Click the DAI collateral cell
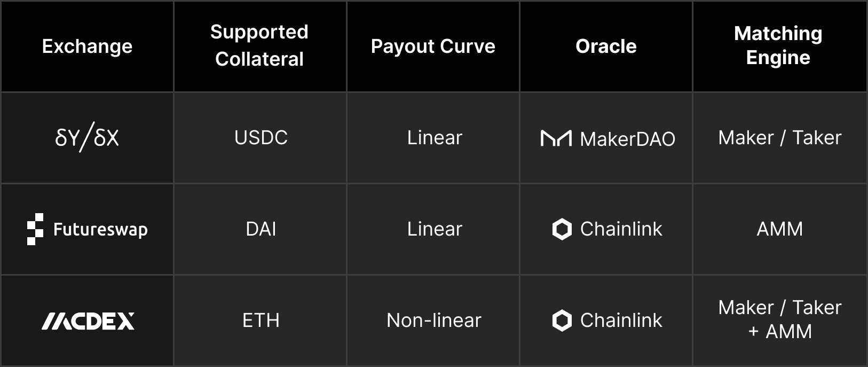The image size is (868, 367). coord(261,229)
